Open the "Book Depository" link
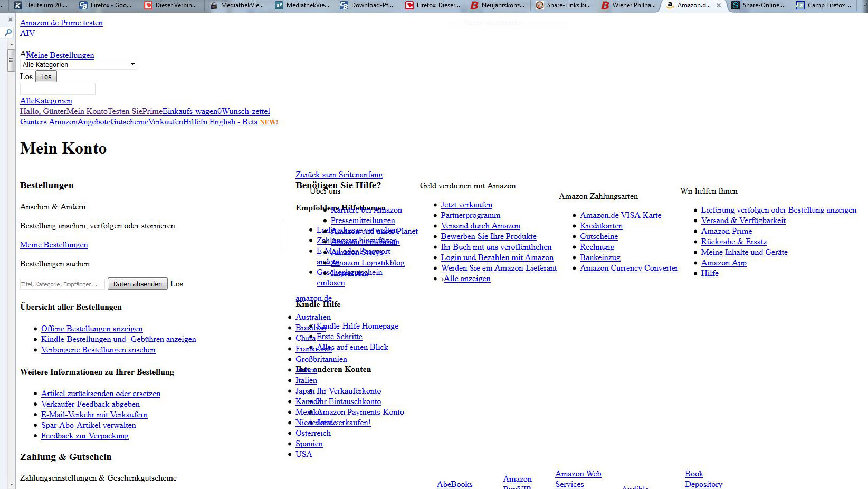Image resolution: width=868 pixels, height=489 pixels. [704, 479]
